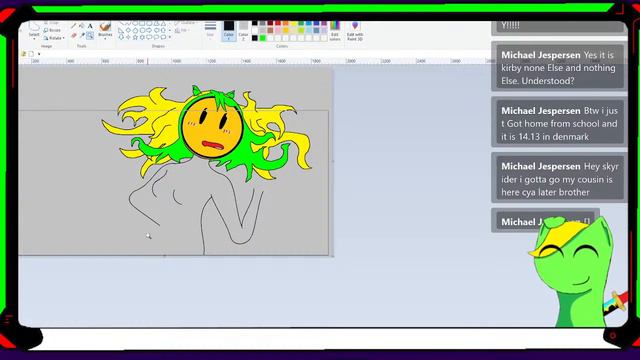Click the Rotate image button
This screenshot has width=640, height=360.
point(52,38)
